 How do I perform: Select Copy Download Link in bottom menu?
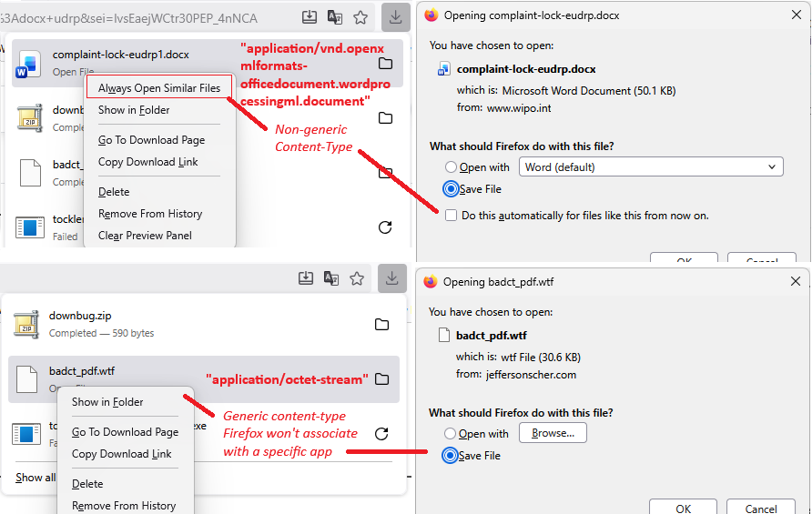(122, 454)
